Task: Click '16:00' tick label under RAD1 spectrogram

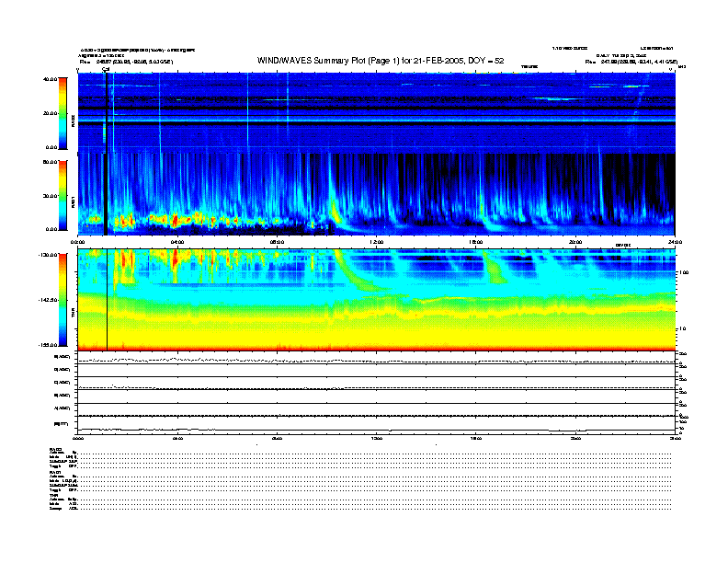Action: 476,242
